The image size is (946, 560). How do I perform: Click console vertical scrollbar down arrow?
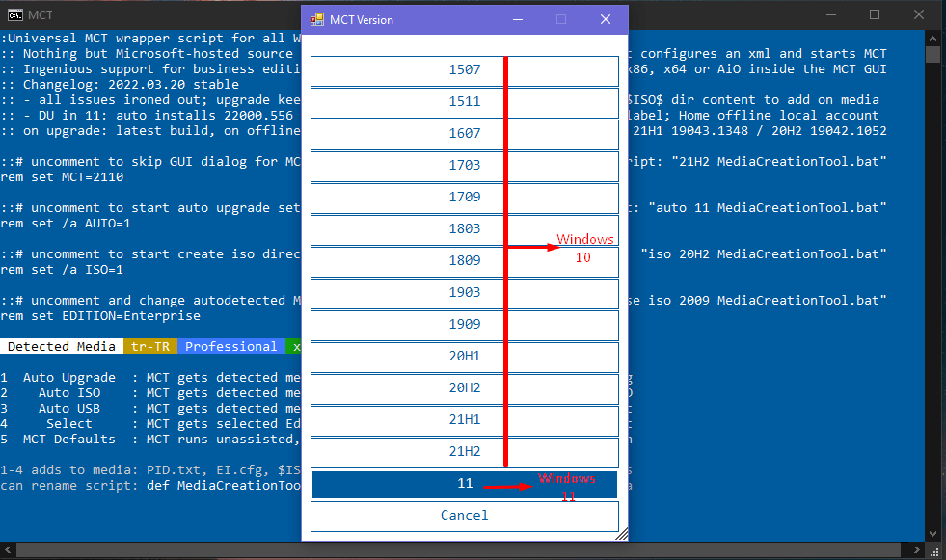pos(933,534)
